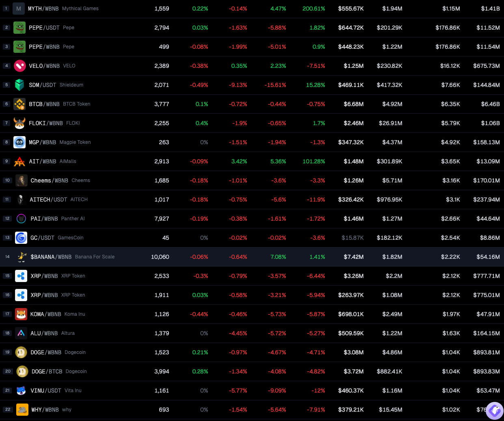This screenshot has width=504, height=421.
Task: Open the purple floating widget button
Action: pos(494,411)
